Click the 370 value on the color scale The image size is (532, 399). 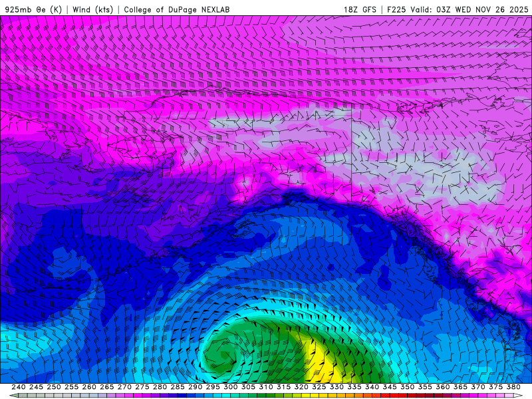[478, 387]
